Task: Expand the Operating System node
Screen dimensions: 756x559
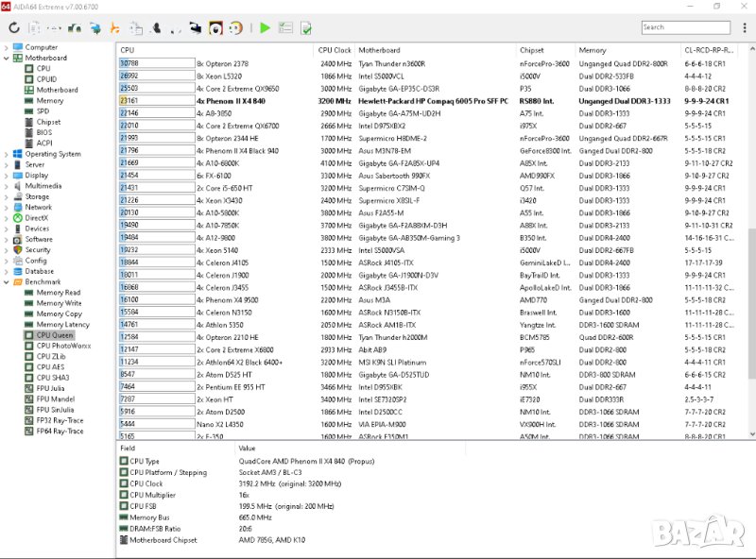Action: [7, 154]
